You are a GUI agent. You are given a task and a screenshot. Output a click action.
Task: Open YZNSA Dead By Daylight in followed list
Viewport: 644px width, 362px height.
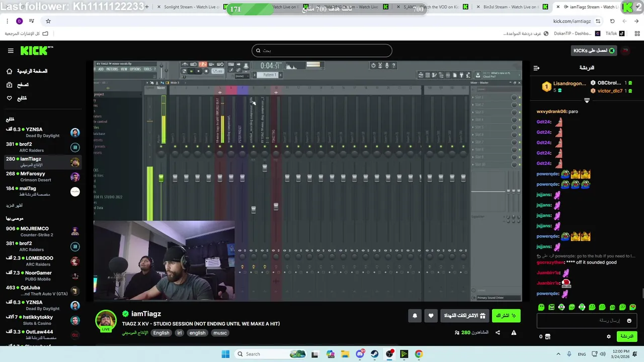(x=43, y=133)
